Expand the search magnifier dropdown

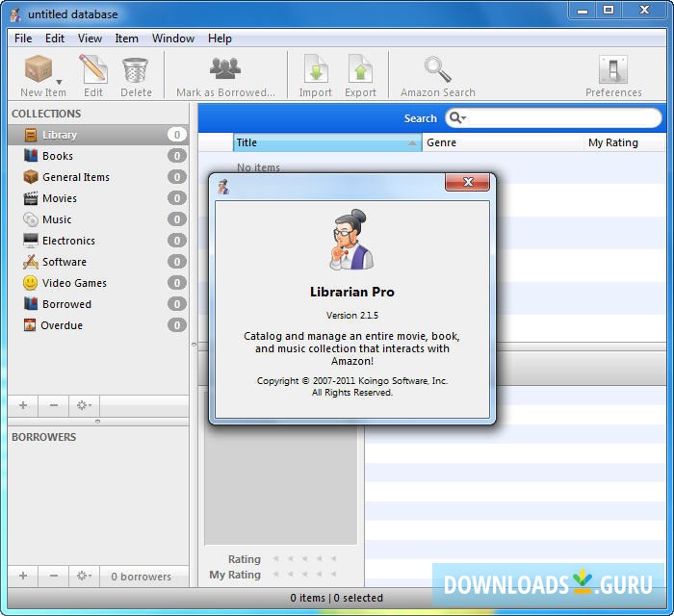[456, 118]
